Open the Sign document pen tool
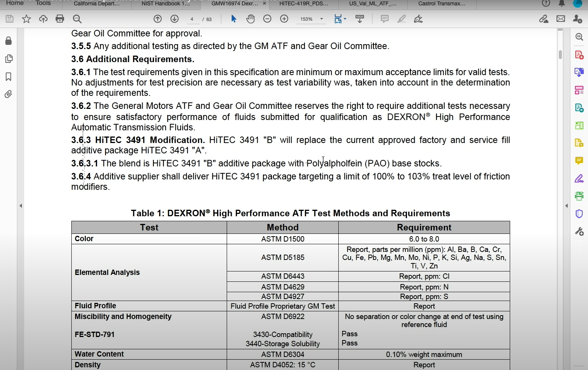588x370 pixels. (x=418, y=19)
